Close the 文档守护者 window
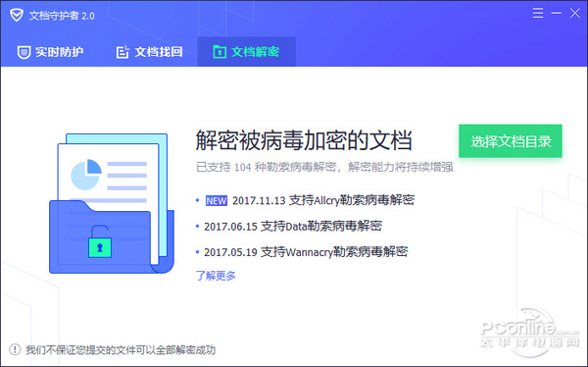 coord(575,13)
